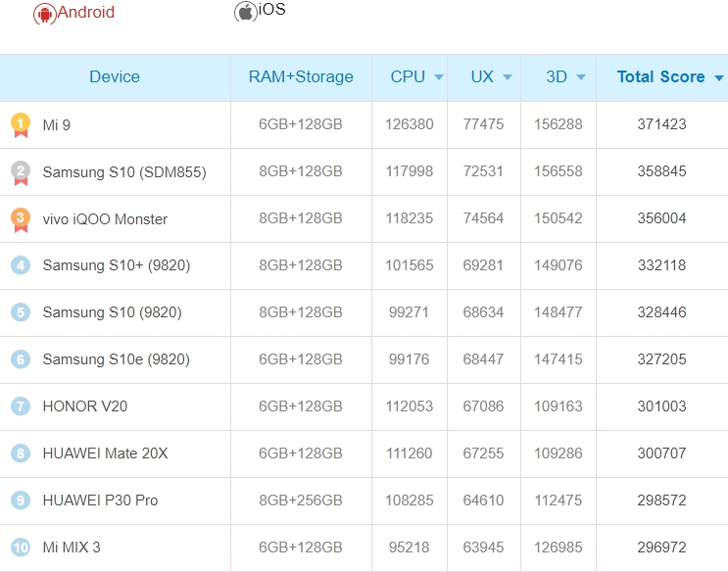The width and height of the screenshot is (728, 572).
Task: Click the rank 8 badge icon
Action: pyautogui.click(x=21, y=453)
